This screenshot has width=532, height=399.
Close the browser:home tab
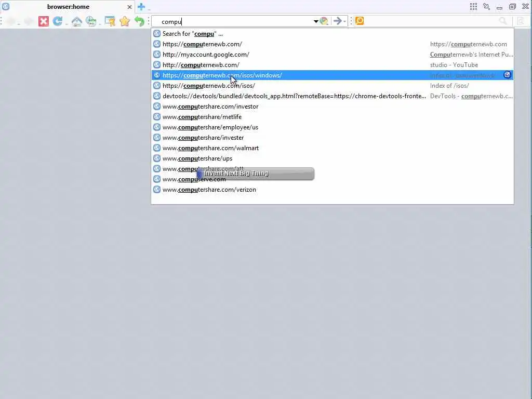129,7
